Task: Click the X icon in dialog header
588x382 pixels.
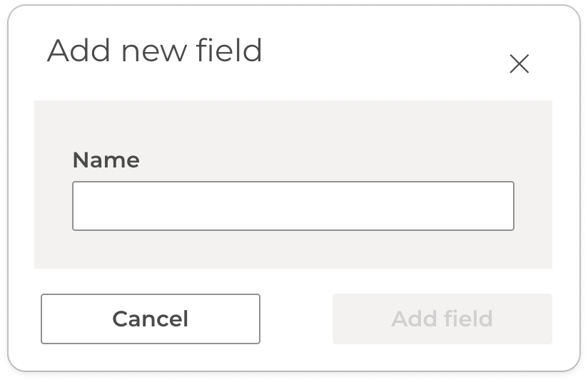Action: click(x=519, y=64)
